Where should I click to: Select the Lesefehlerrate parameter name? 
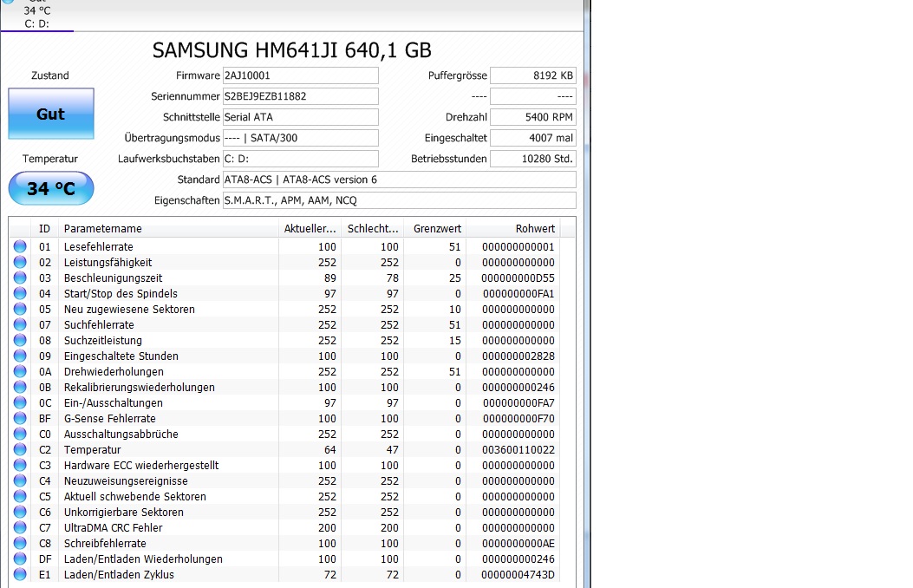click(98, 247)
